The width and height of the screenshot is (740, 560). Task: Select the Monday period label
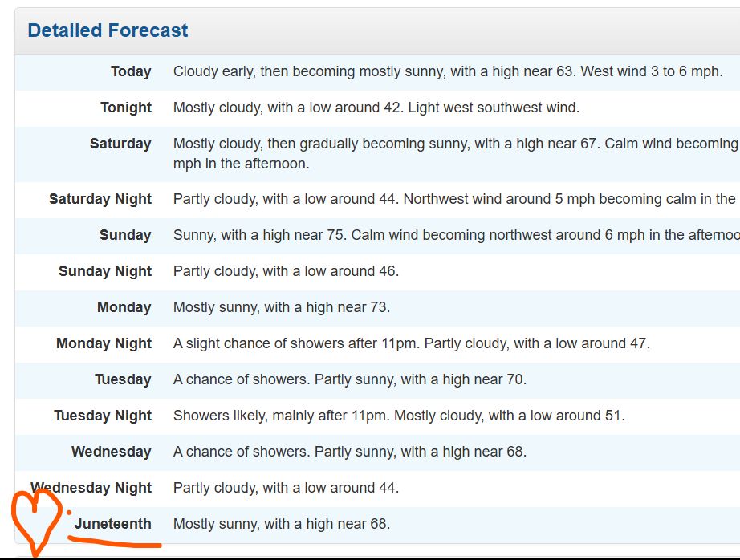point(124,307)
